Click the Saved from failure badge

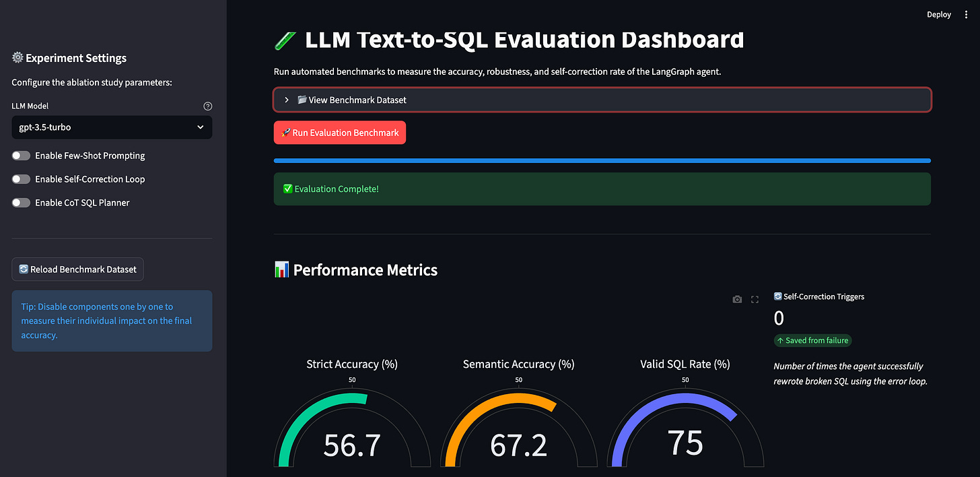[x=812, y=340]
